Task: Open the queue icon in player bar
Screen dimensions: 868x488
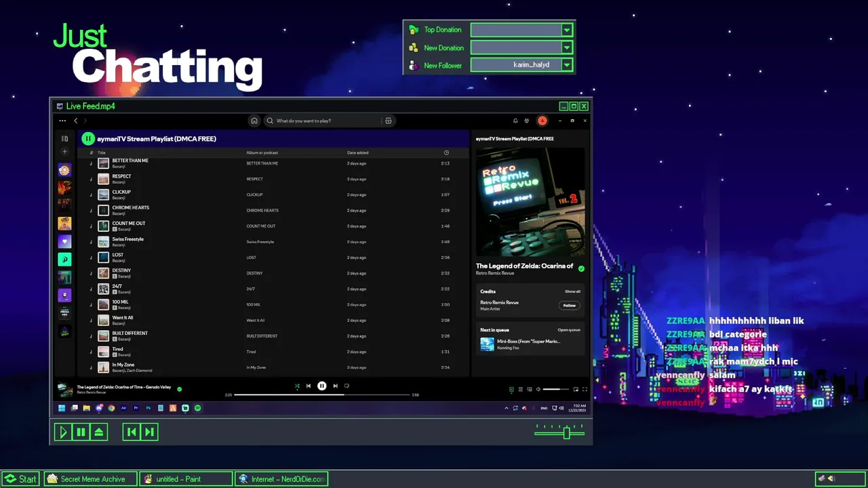Action: (x=521, y=389)
